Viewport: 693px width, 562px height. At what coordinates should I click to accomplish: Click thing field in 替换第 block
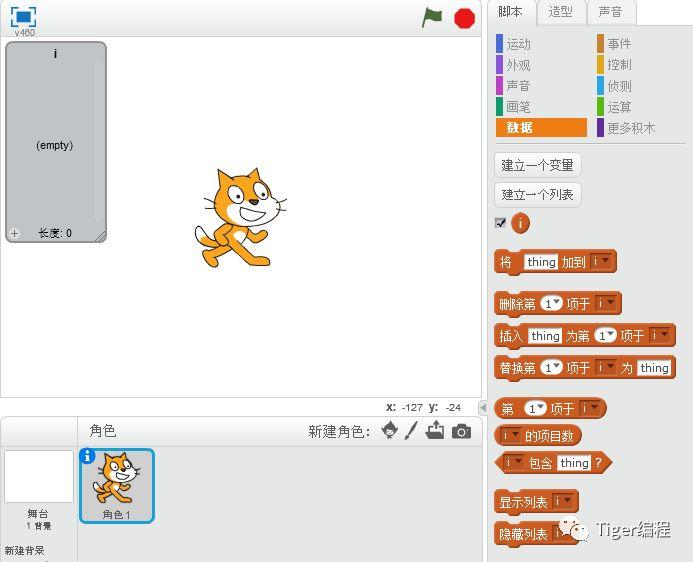[654, 368]
